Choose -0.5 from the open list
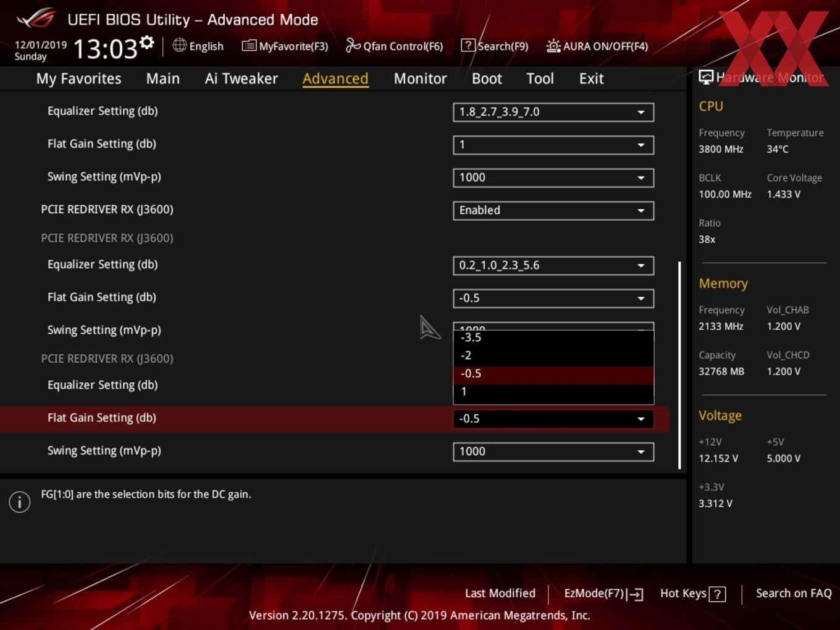840x630 pixels. (553, 374)
